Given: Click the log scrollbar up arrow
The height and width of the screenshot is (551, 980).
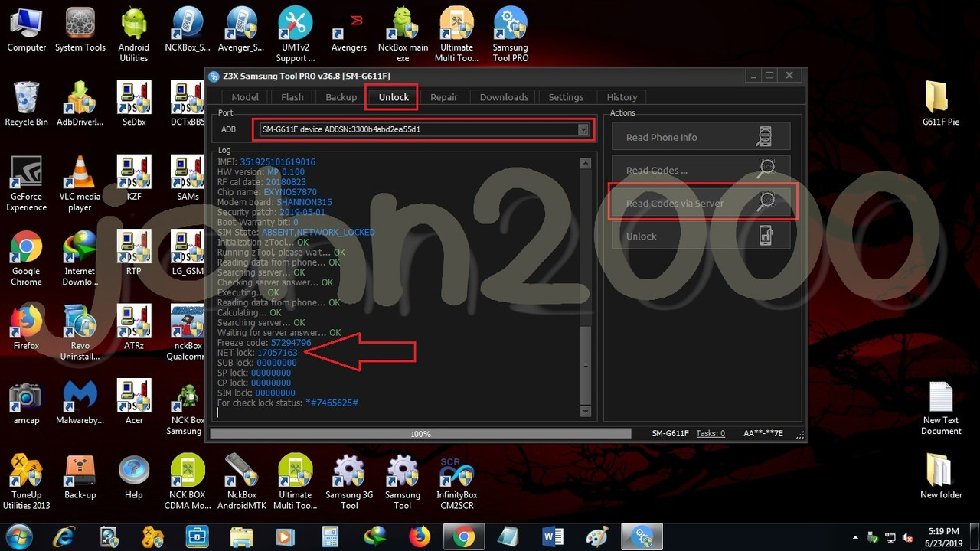Looking at the screenshot, I should [x=586, y=163].
